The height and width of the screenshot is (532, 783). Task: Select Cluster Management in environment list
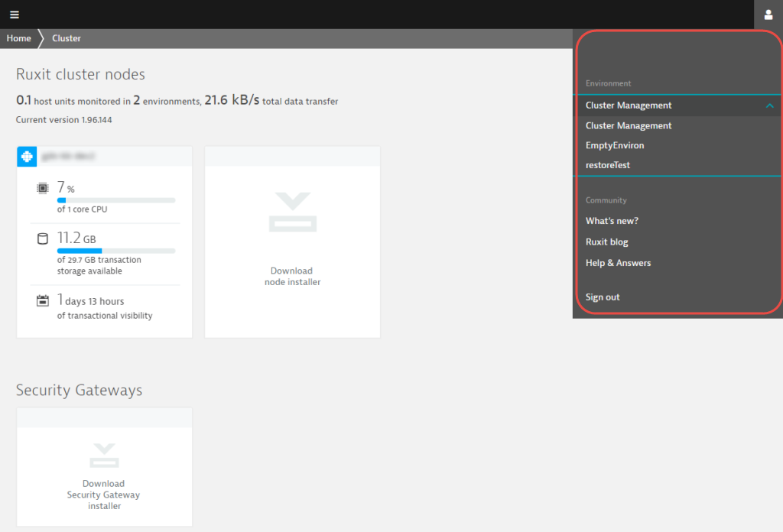coord(629,126)
